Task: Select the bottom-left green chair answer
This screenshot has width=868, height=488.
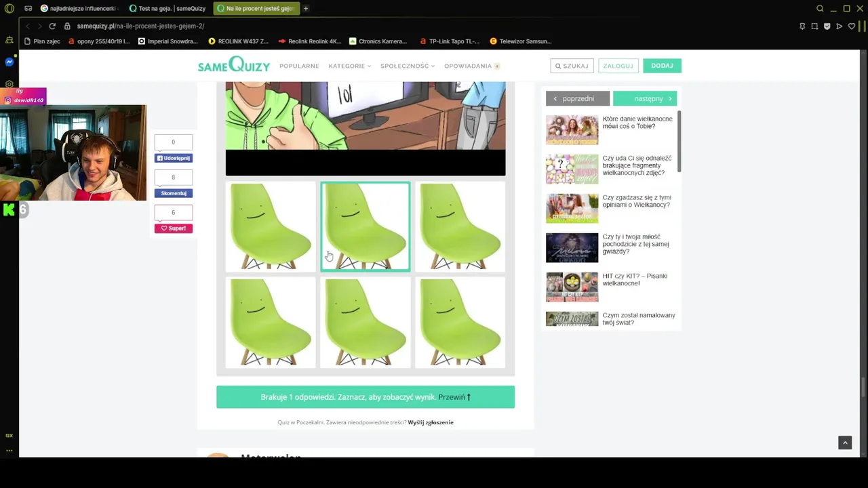Action: tap(271, 323)
